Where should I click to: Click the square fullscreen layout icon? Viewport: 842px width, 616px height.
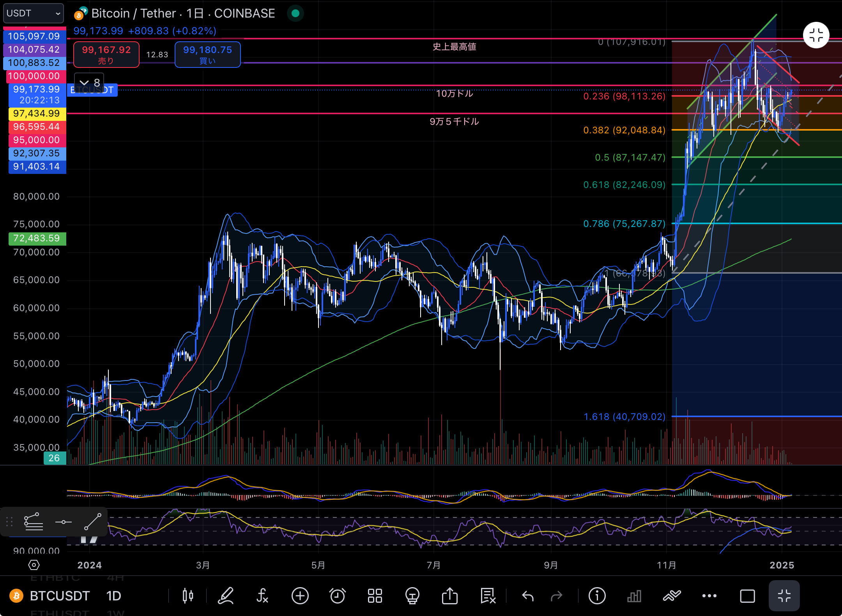[x=747, y=596]
